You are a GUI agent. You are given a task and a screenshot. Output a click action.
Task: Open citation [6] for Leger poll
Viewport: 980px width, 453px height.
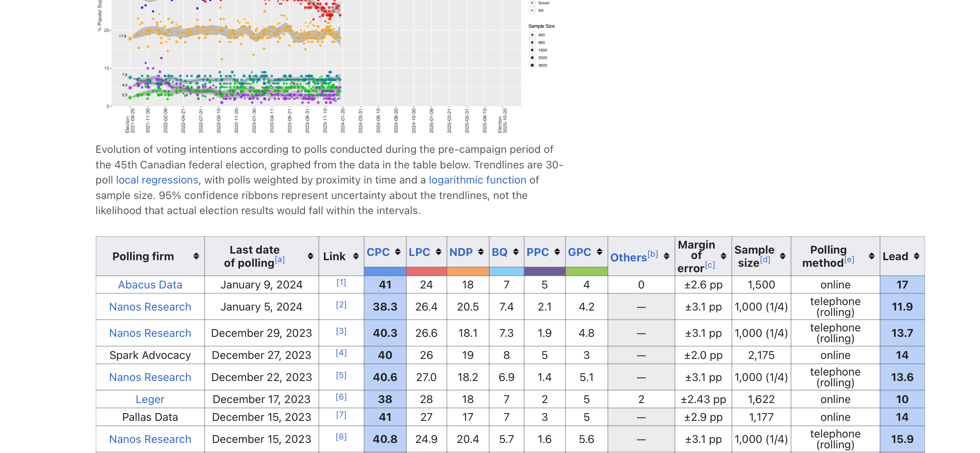(341, 397)
